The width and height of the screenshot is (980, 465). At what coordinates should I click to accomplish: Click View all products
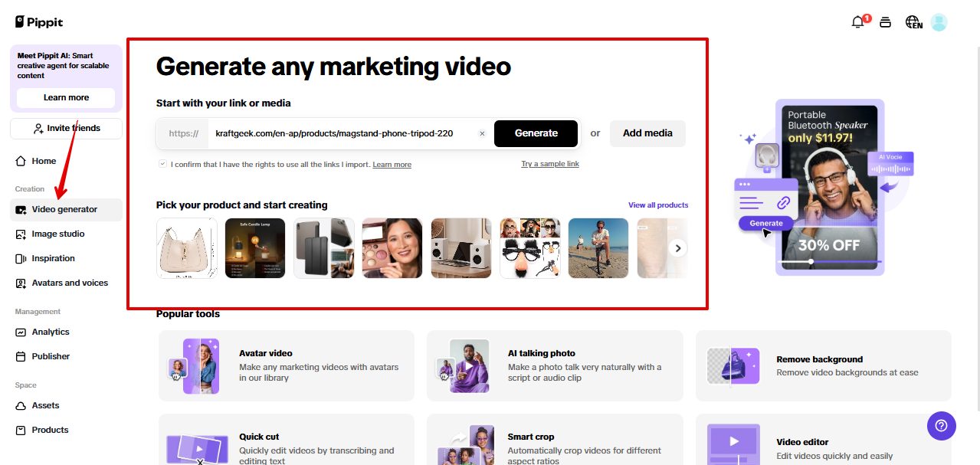(657, 205)
